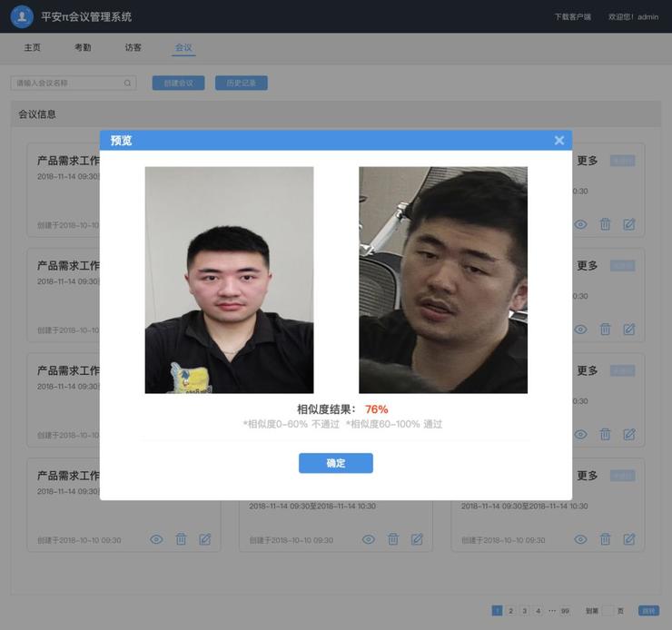Delete the meeting in the bottom-left card
672x630 pixels.
181,539
